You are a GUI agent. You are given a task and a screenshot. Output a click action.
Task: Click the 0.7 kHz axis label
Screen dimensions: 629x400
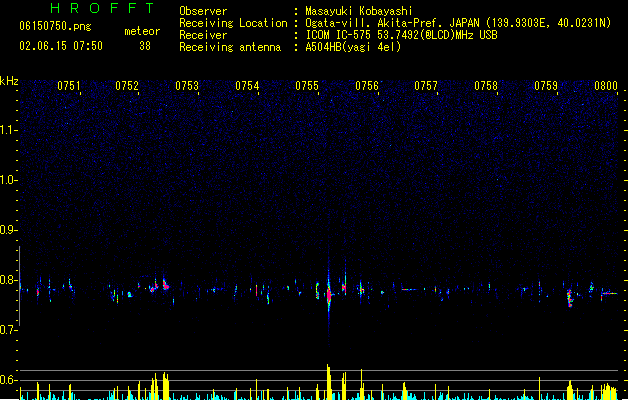pos(8,330)
